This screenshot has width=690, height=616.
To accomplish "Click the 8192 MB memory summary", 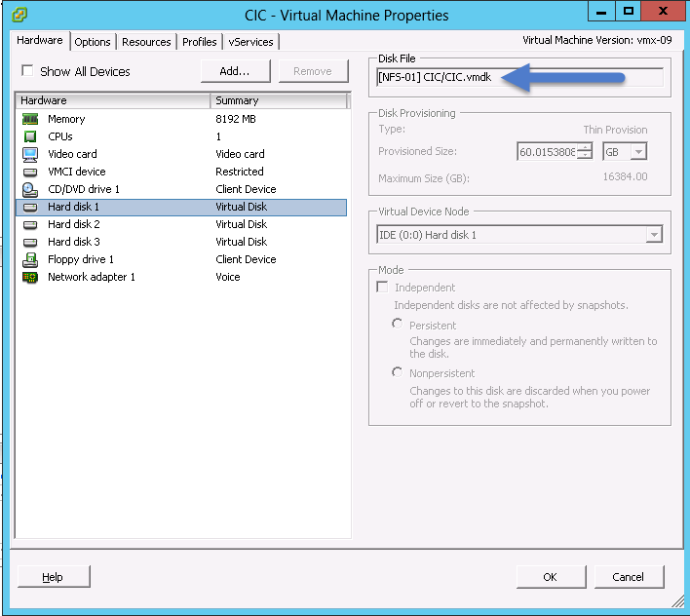I will pos(236,119).
